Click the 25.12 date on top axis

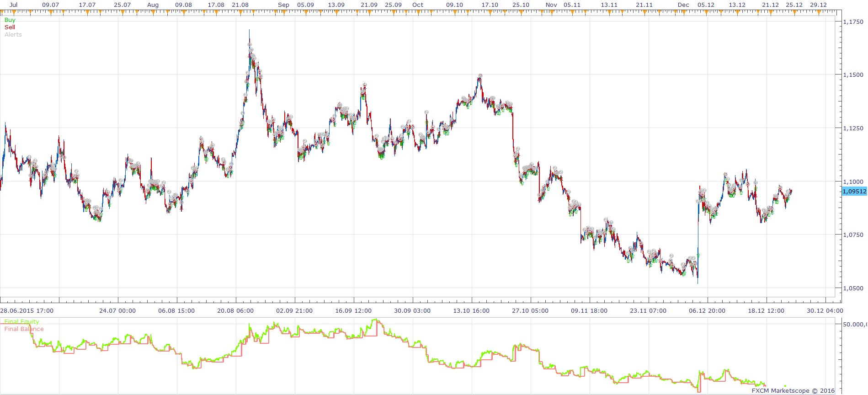[794, 5]
